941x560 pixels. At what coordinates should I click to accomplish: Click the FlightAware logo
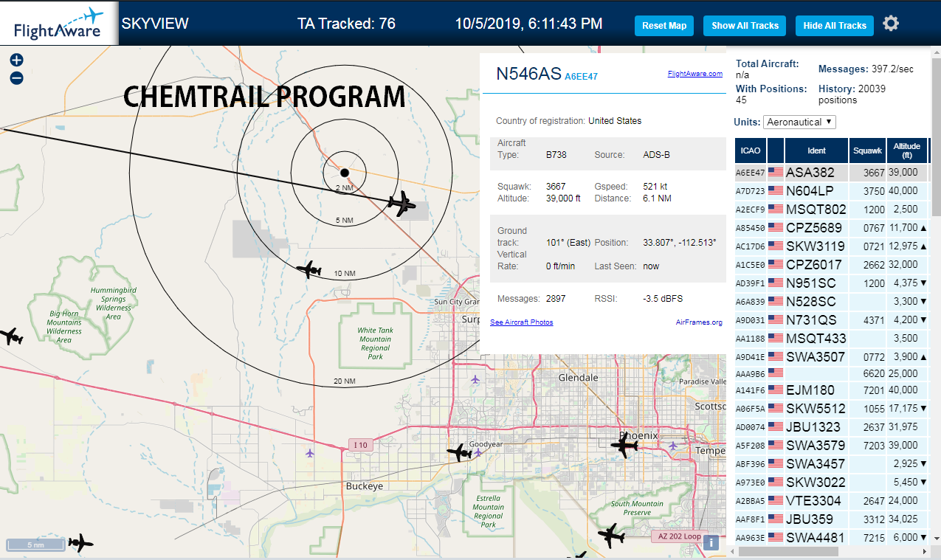coord(58,23)
